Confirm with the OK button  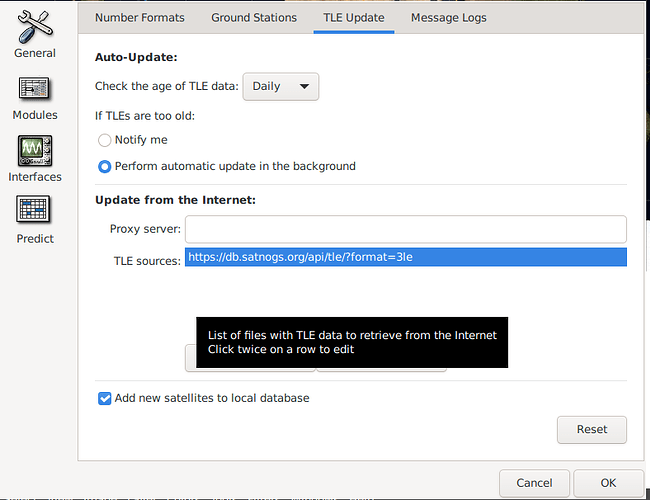(x=608, y=483)
